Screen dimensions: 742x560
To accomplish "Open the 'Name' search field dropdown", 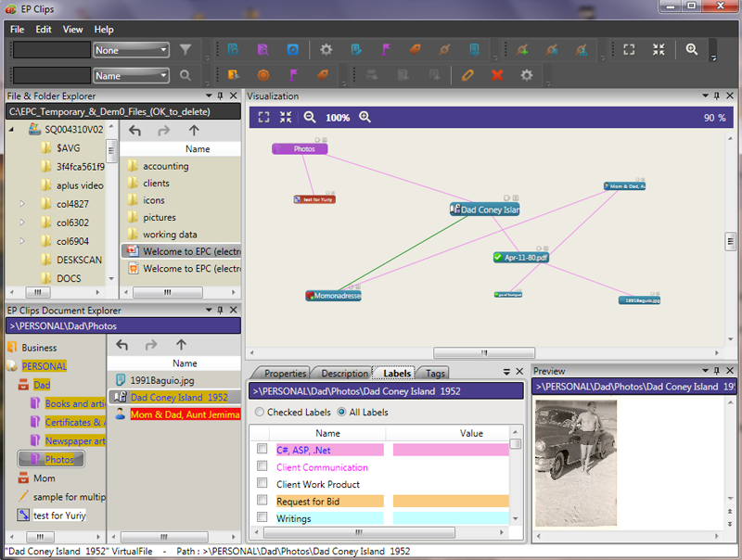I will click(x=131, y=75).
